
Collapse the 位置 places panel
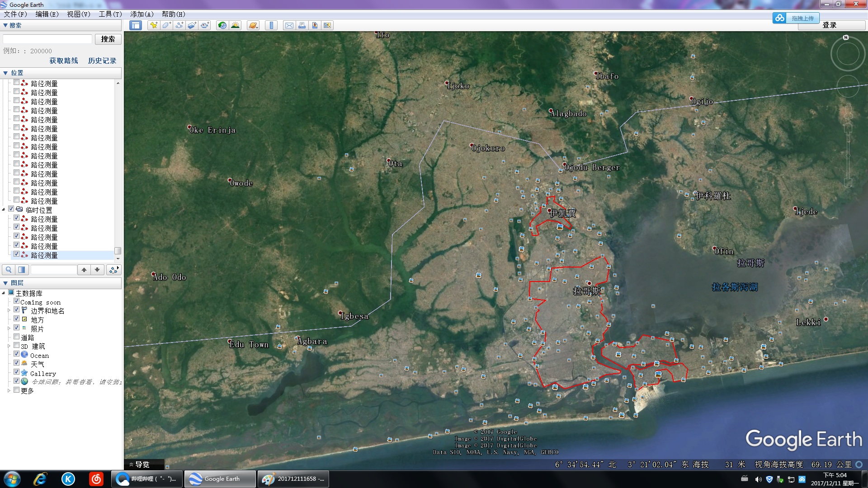(61, 73)
